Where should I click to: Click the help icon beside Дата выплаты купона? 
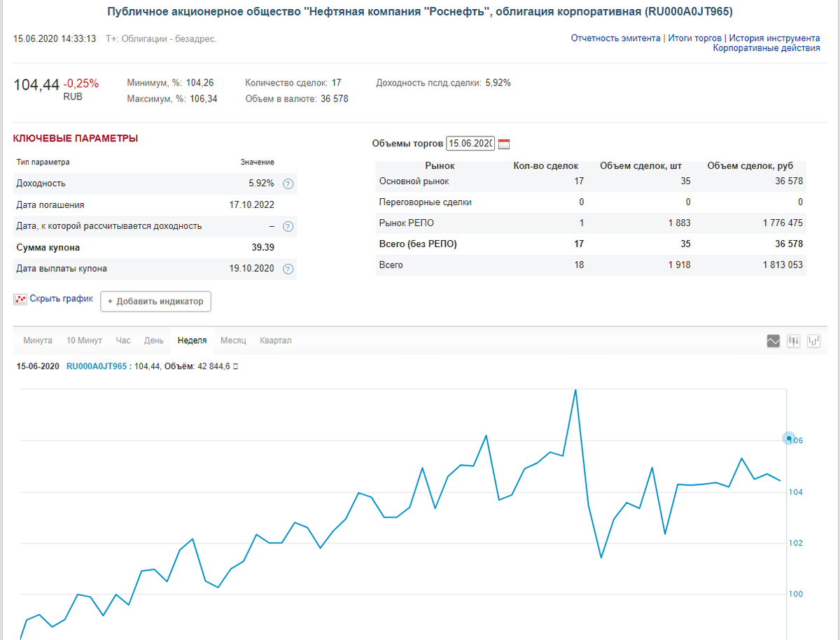[x=288, y=269]
